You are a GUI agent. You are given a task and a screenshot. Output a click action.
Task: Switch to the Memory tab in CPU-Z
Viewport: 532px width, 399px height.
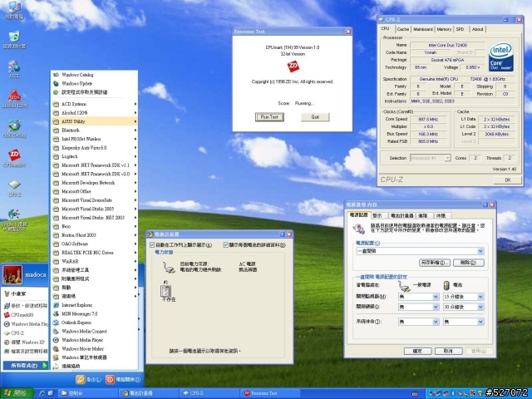click(x=444, y=30)
